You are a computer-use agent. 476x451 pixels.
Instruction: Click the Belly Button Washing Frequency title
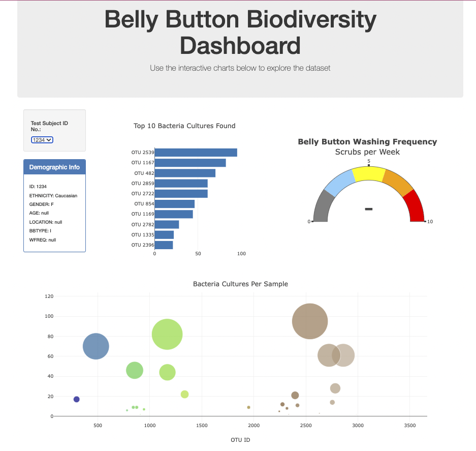coord(367,142)
